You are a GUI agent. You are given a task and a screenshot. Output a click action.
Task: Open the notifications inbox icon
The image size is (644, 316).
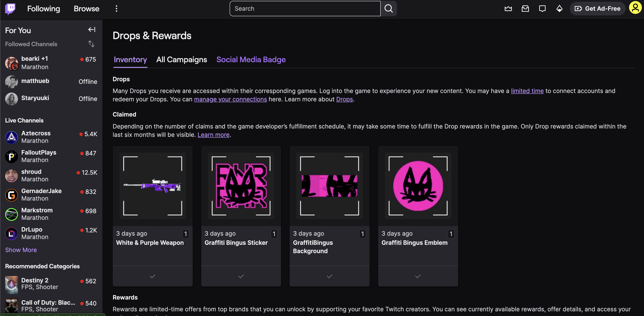click(525, 9)
